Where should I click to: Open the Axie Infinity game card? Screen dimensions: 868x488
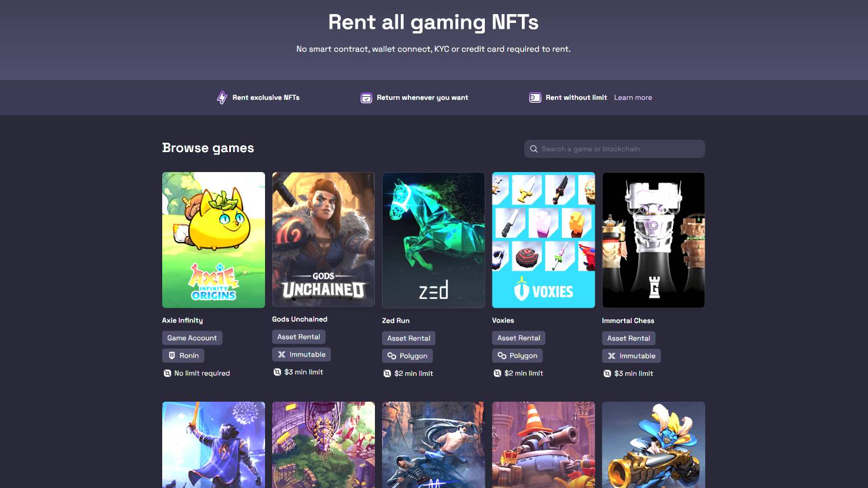tap(213, 240)
